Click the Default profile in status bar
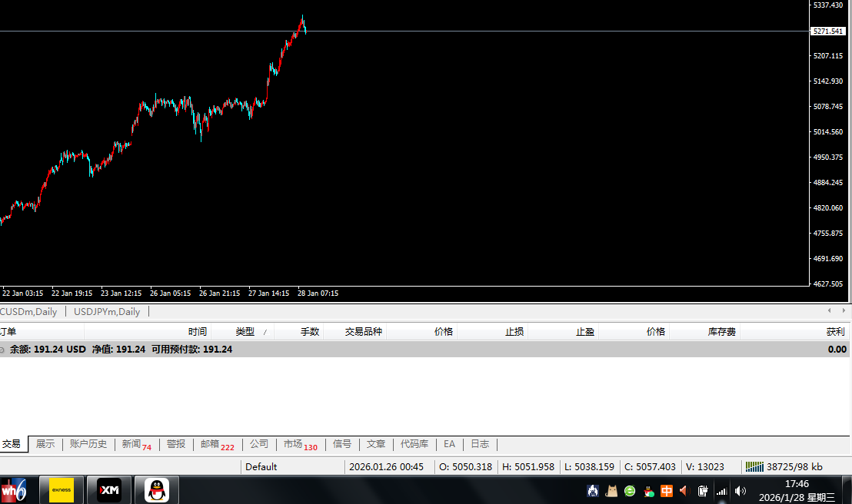This screenshot has height=504, width=852. (261, 466)
